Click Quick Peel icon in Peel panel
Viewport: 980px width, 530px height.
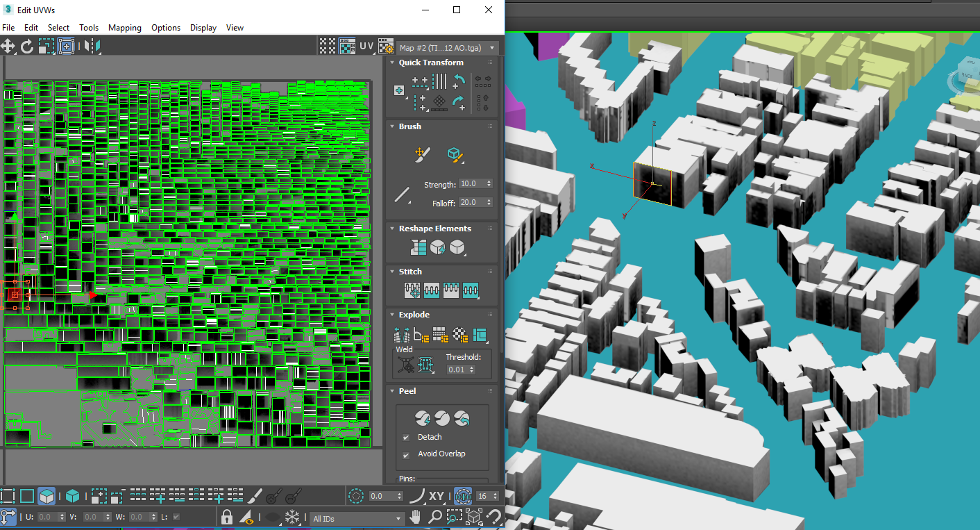423,418
